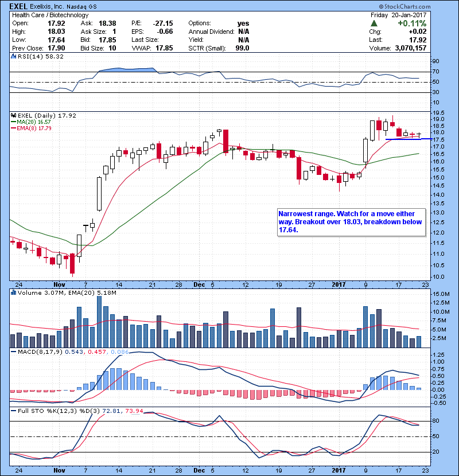Click the RSI(14) 58.32 indicator label

pyautogui.click(x=40, y=56)
